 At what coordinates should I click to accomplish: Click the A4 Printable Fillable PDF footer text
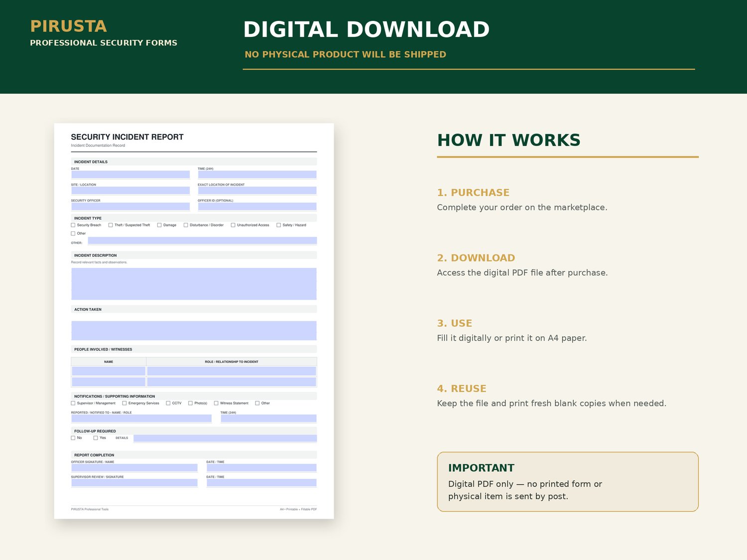pos(298,509)
